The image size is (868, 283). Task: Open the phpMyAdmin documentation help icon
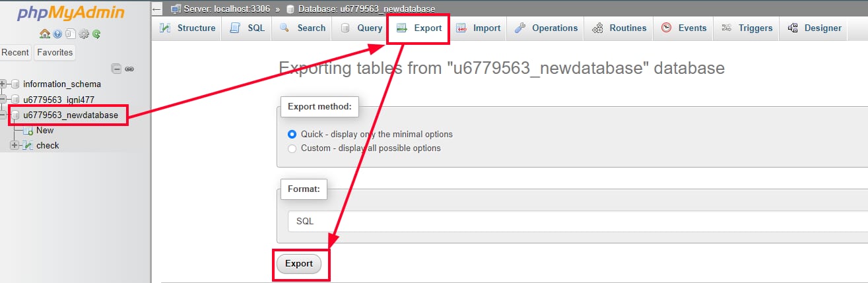[x=57, y=34]
